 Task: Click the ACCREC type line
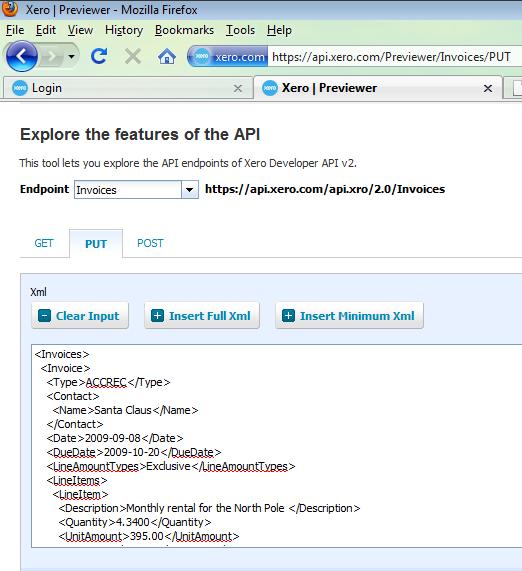pyautogui.click(x=108, y=382)
